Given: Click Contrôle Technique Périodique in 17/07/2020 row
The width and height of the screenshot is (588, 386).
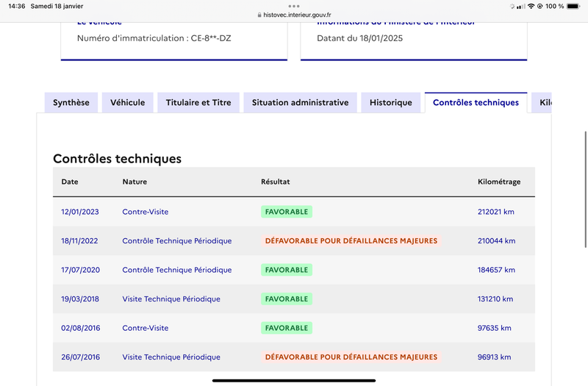Looking at the screenshot, I should tap(177, 270).
